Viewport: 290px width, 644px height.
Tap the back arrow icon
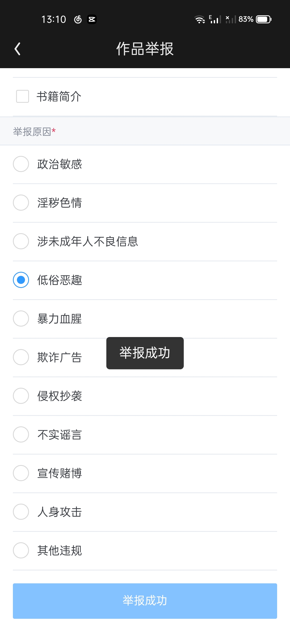pyautogui.click(x=18, y=49)
